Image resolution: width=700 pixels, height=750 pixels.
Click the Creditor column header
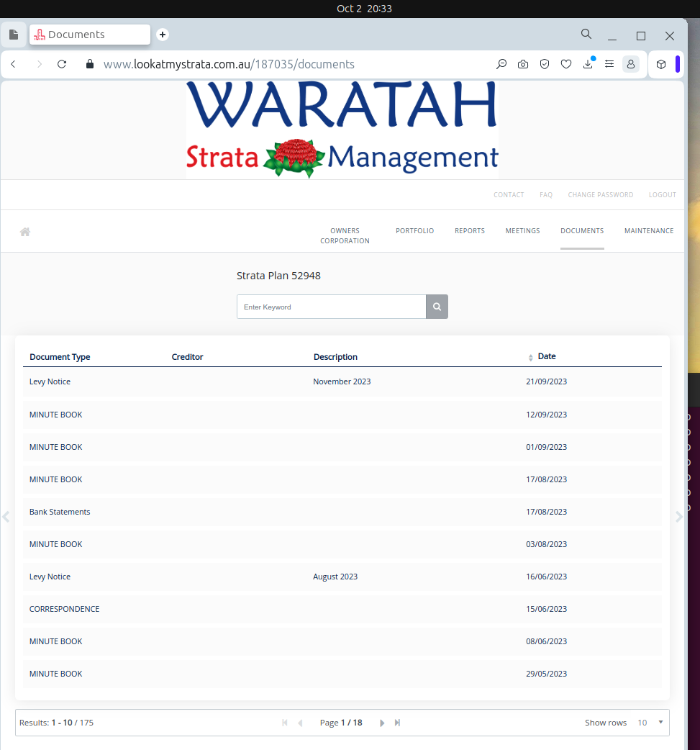[187, 357]
